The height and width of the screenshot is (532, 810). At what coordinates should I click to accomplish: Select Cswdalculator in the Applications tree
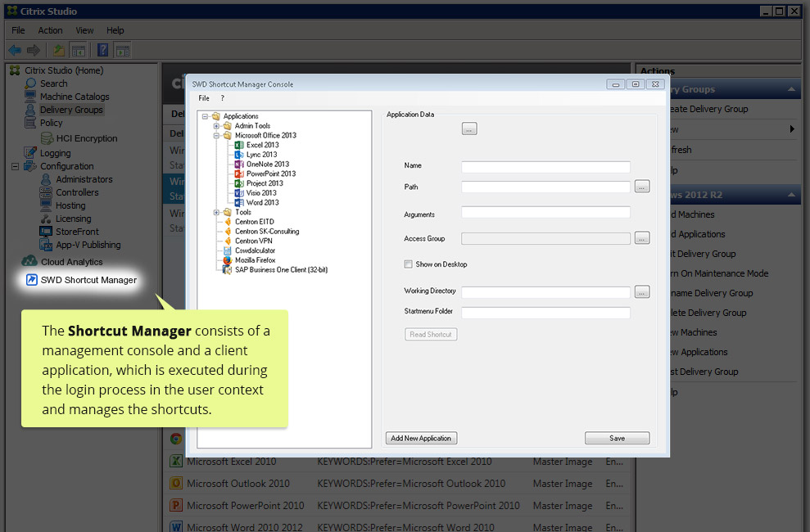(x=255, y=250)
